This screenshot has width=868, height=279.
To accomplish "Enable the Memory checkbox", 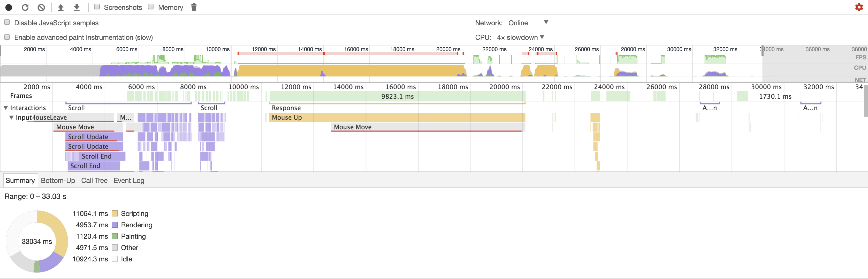I will pyautogui.click(x=151, y=7).
